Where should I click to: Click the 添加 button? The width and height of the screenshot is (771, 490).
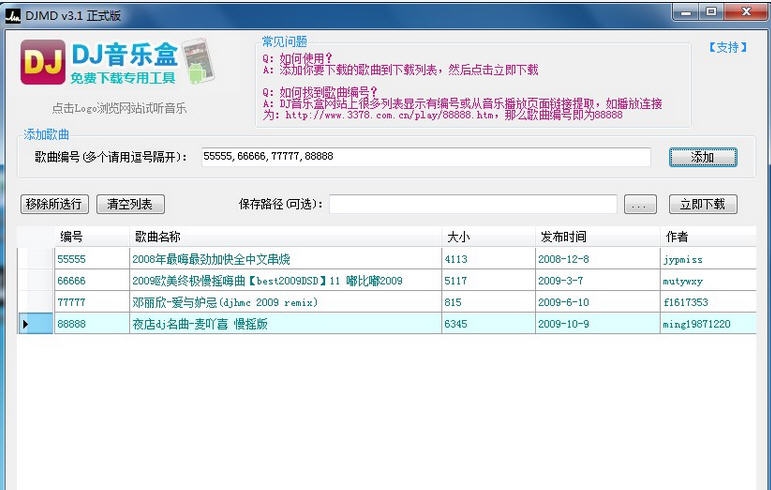point(703,157)
